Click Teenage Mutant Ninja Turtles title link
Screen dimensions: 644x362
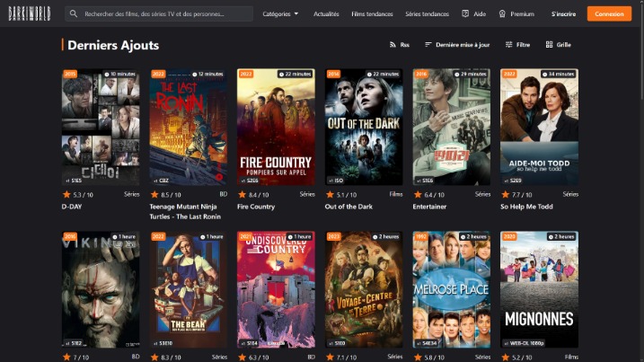pos(185,211)
